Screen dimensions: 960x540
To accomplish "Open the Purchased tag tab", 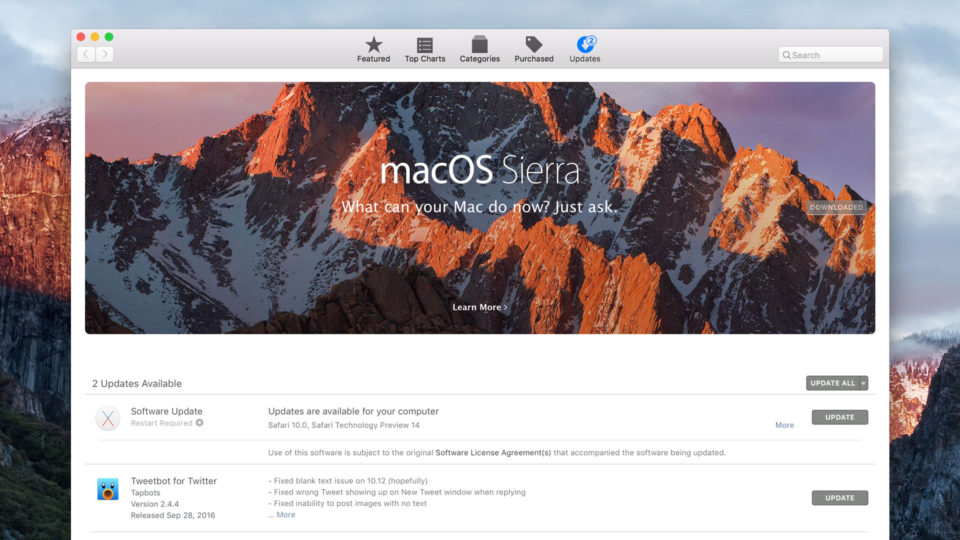I will (534, 50).
